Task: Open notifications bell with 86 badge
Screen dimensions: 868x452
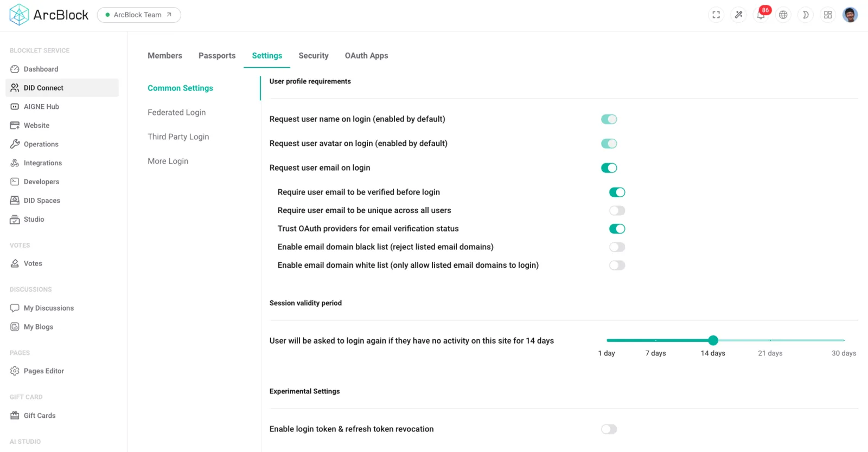Action: coord(761,15)
